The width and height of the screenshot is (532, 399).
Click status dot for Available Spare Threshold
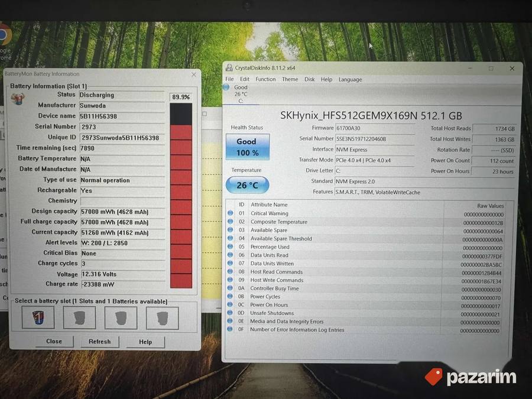click(231, 238)
